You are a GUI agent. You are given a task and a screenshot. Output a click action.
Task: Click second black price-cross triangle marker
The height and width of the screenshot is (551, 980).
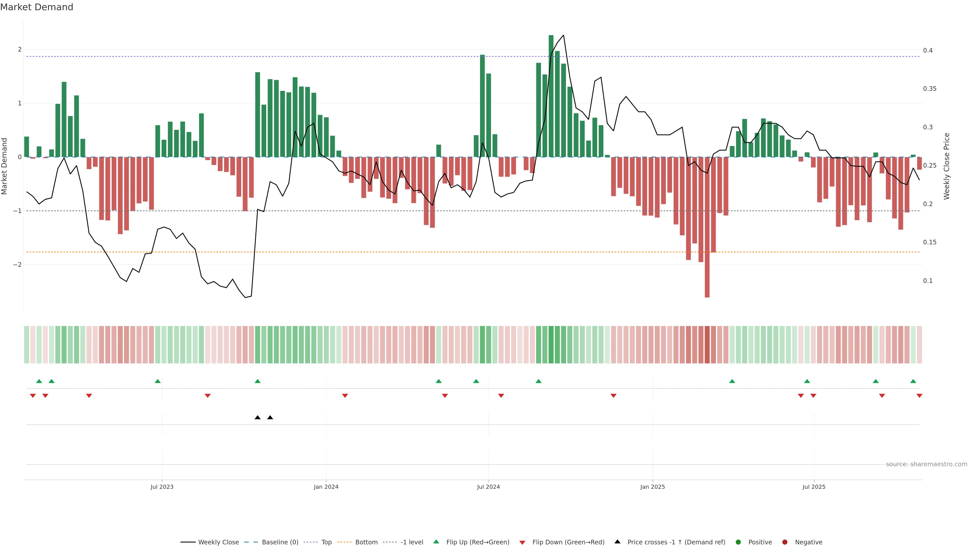coord(270,418)
